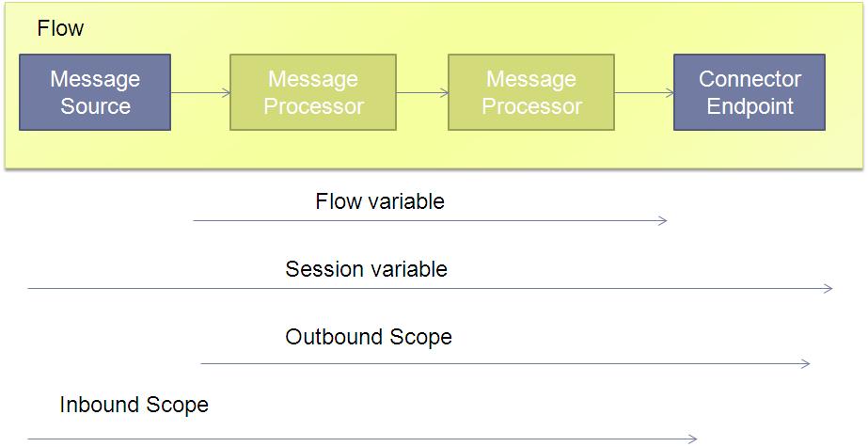Screen dimensions: 868x447
Task: Click the Flow title label
Action: (60, 28)
